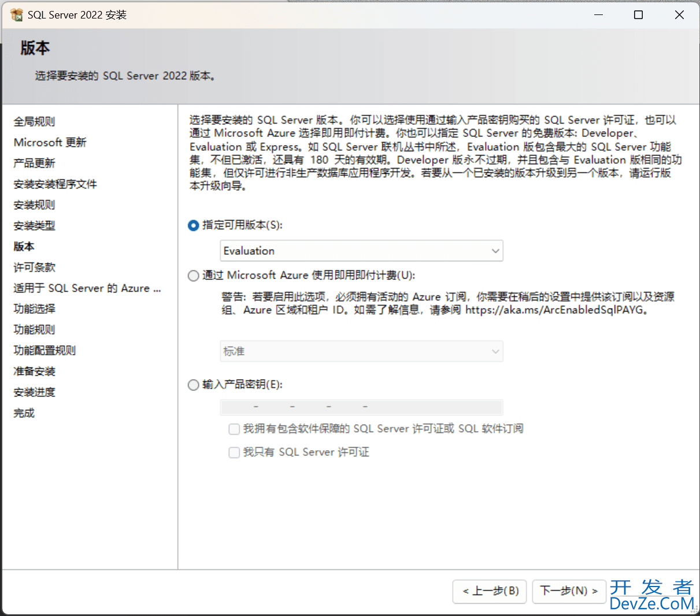The width and height of the screenshot is (700, 616).
Task: Select the 指定可用版本 radio button
Action: 194,225
